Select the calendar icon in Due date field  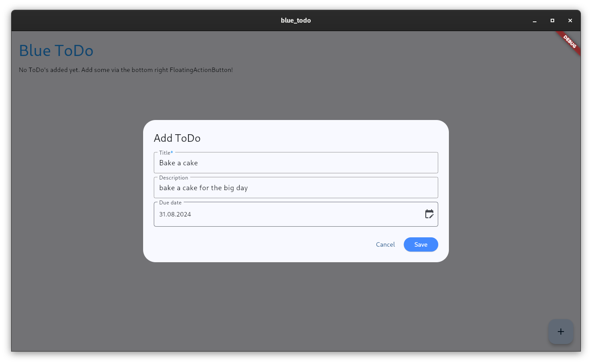click(x=429, y=214)
